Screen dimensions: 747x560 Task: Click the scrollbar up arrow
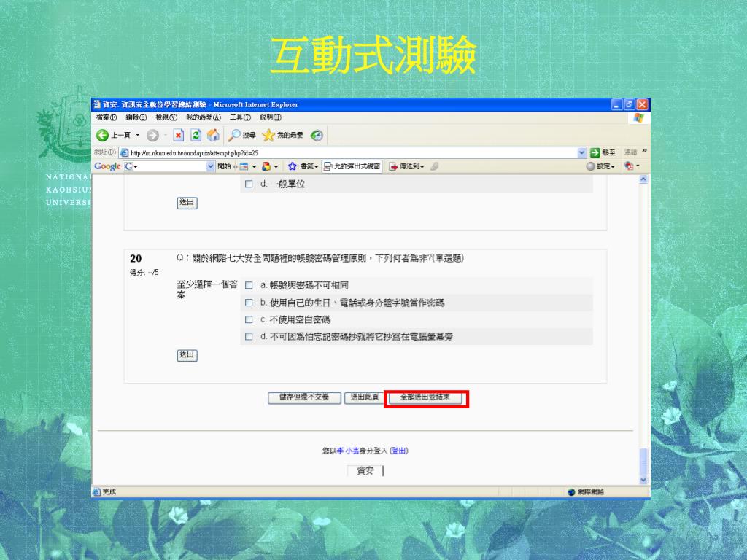(x=643, y=179)
